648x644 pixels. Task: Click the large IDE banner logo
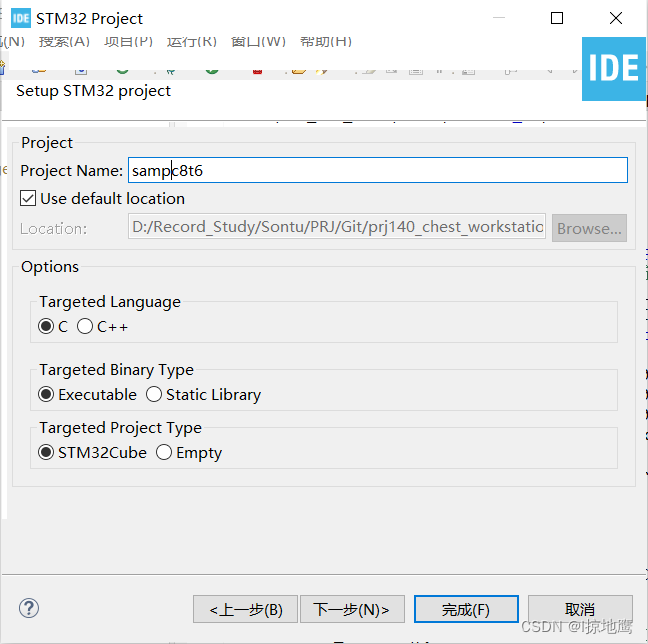[x=614, y=69]
